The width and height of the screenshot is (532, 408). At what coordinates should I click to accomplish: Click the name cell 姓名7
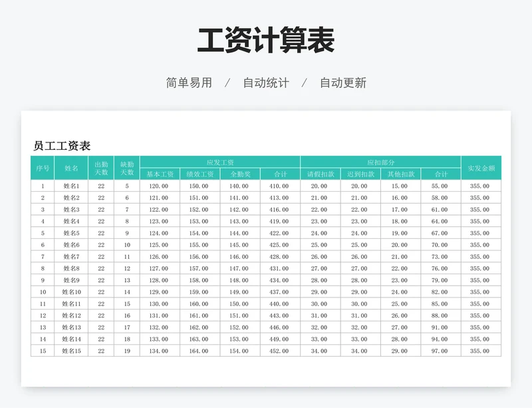point(71,256)
